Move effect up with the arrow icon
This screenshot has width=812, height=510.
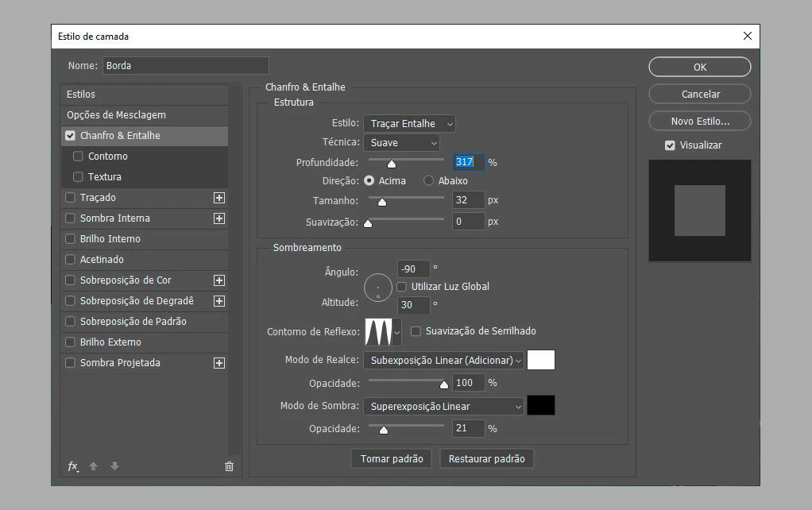click(x=93, y=466)
